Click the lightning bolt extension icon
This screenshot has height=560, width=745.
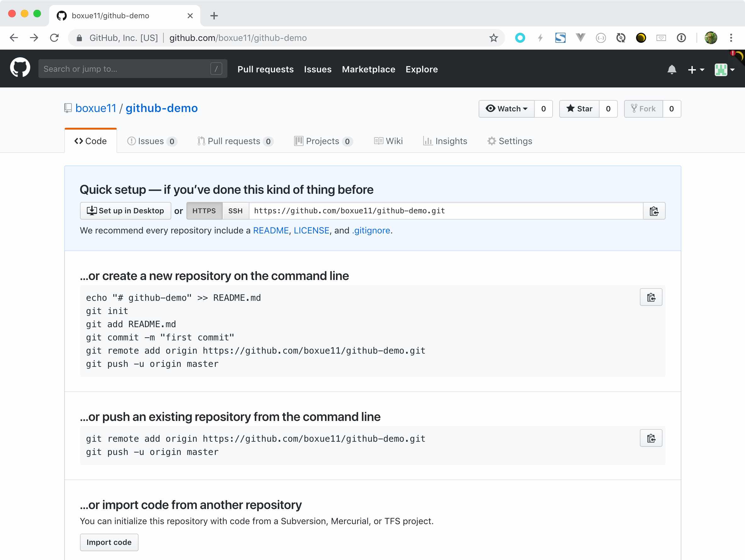click(x=540, y=38)
